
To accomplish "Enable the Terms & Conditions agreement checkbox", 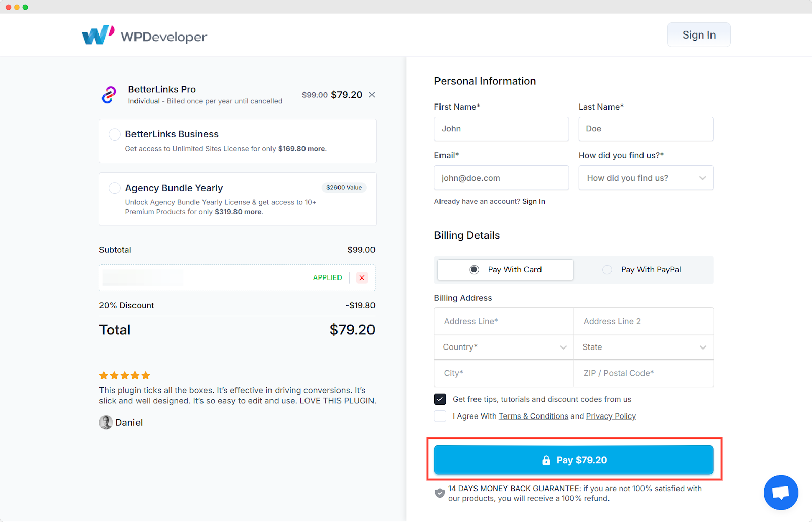I will point(439,415).
